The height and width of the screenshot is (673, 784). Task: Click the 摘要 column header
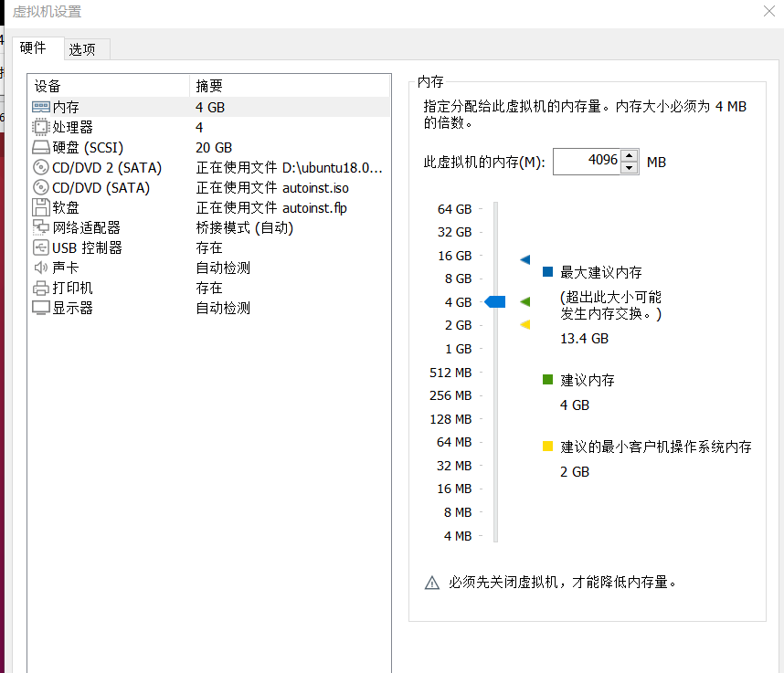(x=290, y=86)
